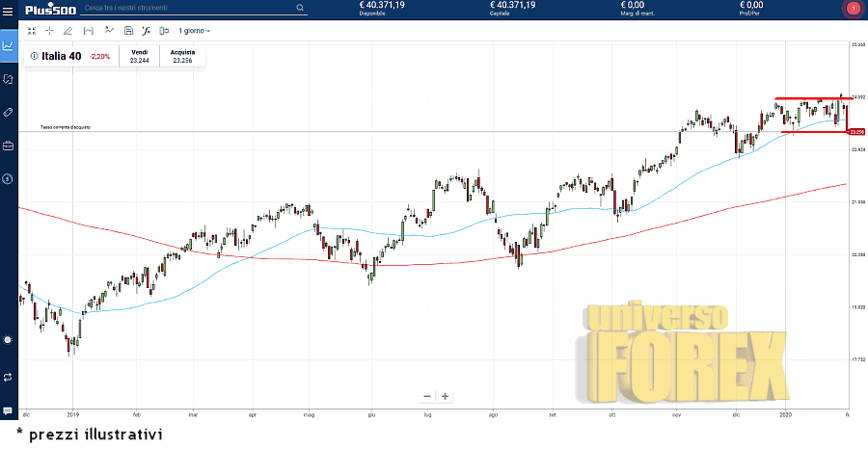Open the hamburger main menu
This screenshot has height=449, width=868.
click(9, 9)
